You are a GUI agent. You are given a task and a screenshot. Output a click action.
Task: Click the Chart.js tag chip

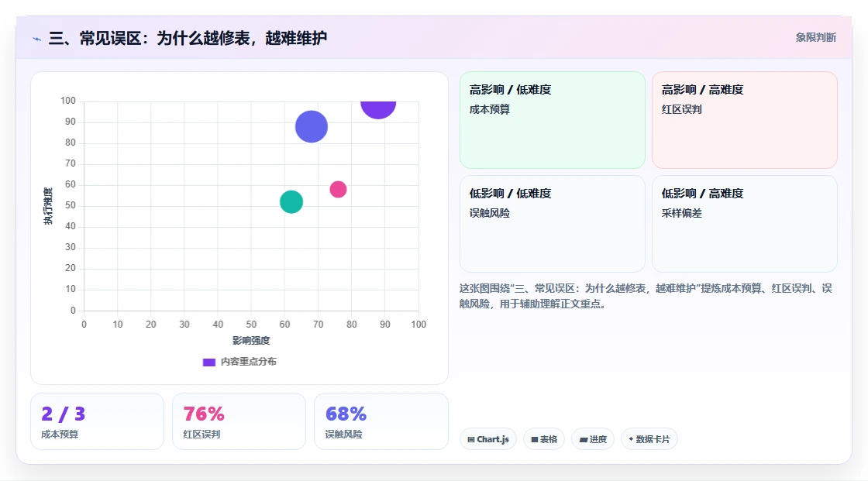[x=488, y=439]
